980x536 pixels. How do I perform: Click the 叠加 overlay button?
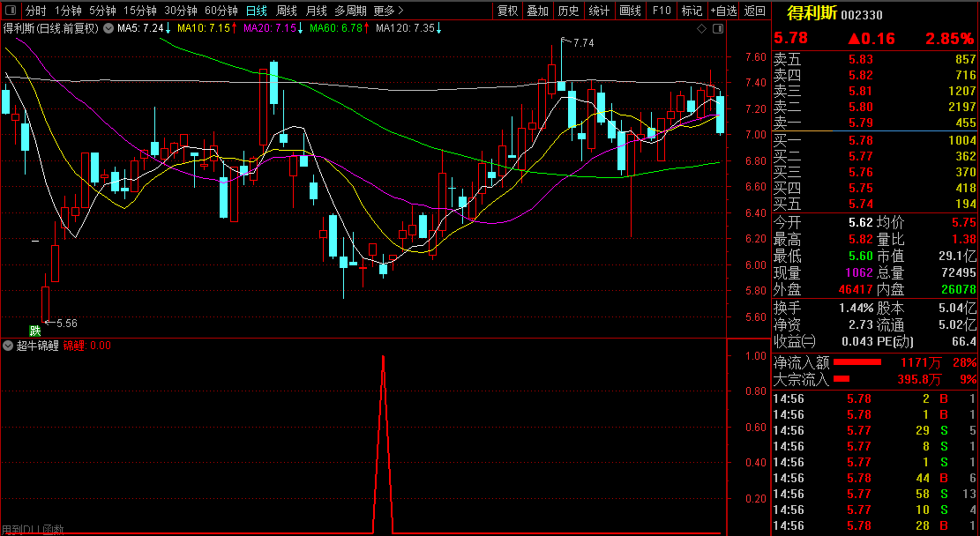pos(537,11)
